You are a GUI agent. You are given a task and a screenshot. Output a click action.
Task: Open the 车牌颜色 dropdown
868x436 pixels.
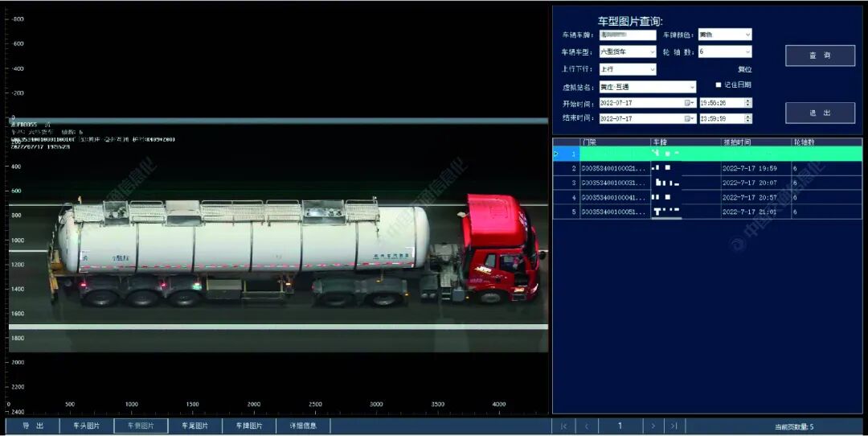click(x=725, y=35)
